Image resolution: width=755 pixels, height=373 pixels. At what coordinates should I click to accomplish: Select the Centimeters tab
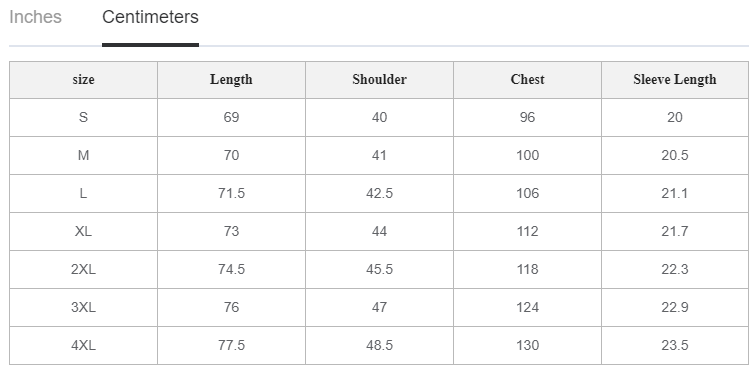point(150,17)
